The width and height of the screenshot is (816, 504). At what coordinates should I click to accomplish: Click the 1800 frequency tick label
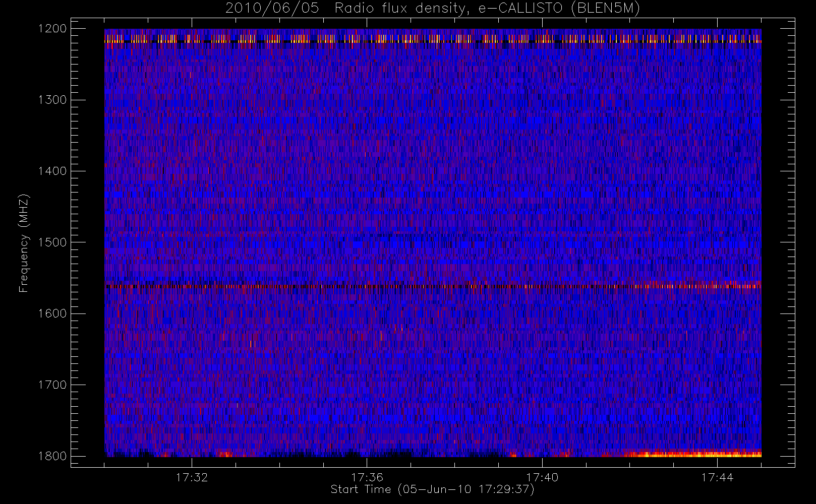(x=52, y=456)
